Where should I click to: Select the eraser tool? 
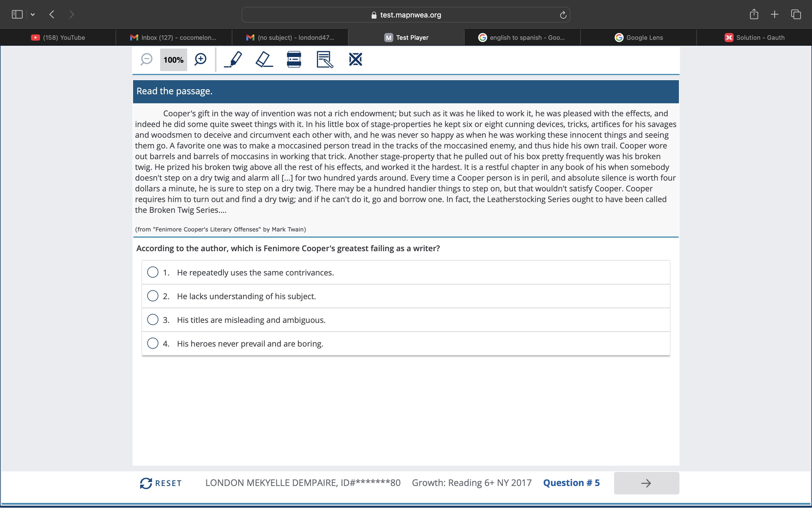[264, 60]
